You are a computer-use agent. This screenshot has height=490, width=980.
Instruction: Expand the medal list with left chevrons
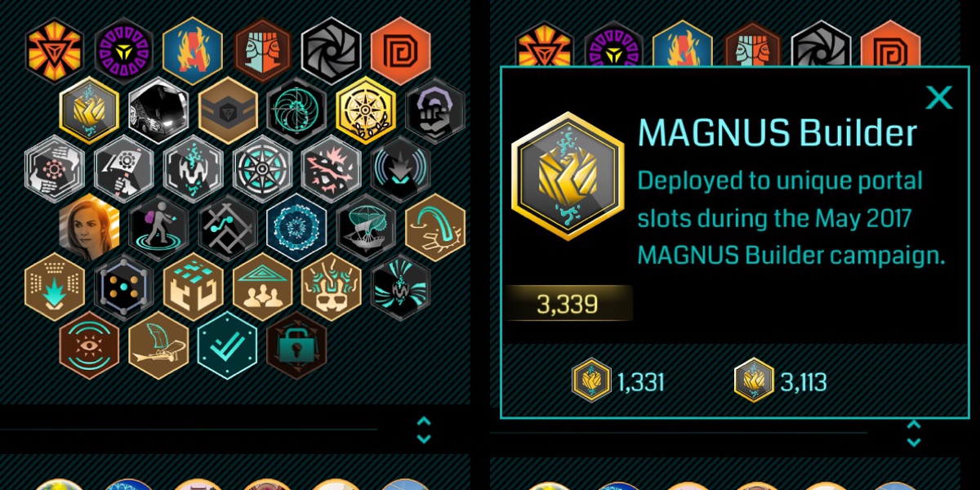423,430
